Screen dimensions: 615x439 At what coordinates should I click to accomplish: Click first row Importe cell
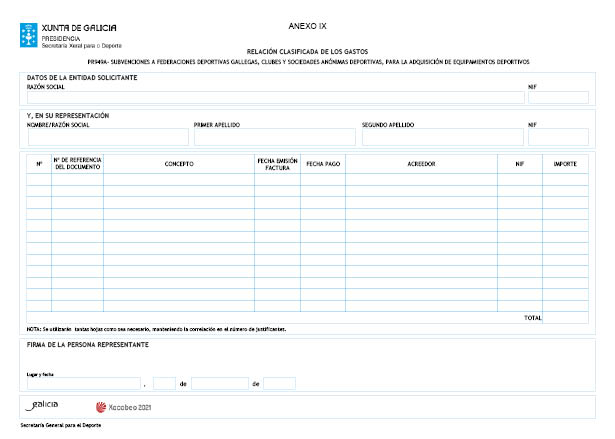point(565,179)
